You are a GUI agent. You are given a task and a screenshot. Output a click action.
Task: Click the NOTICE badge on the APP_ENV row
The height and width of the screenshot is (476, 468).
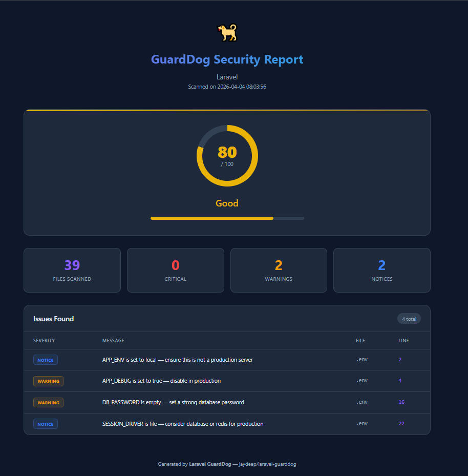(46, 360)
